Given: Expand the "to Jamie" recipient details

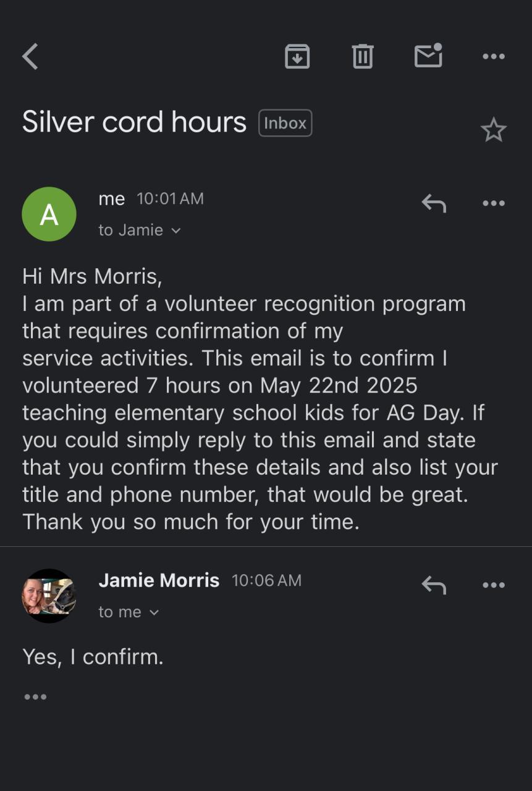Looking at the screenshot, I should point(140,231).
